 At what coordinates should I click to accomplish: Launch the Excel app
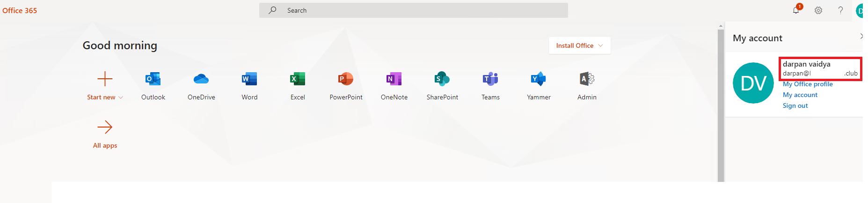pyautogui.click(x=298, y=86)
